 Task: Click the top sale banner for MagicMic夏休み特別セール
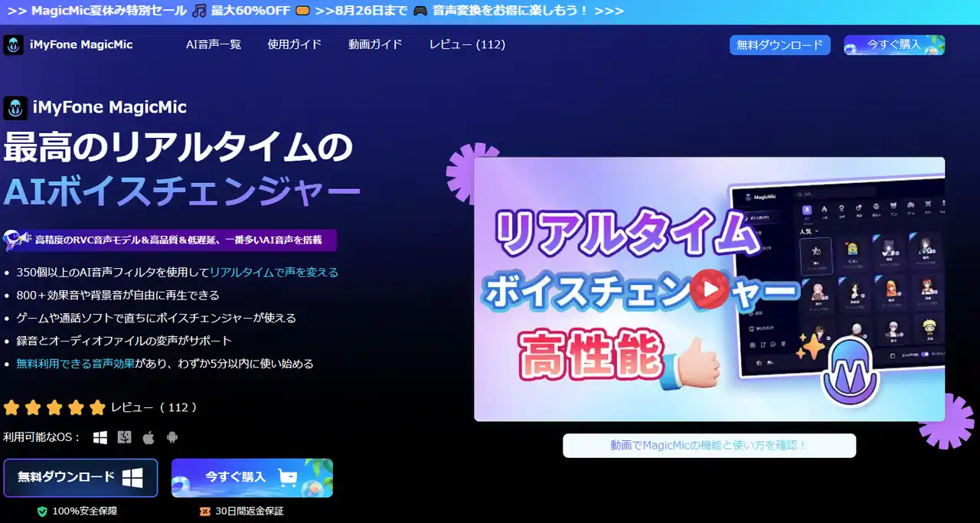click(490, 11)
